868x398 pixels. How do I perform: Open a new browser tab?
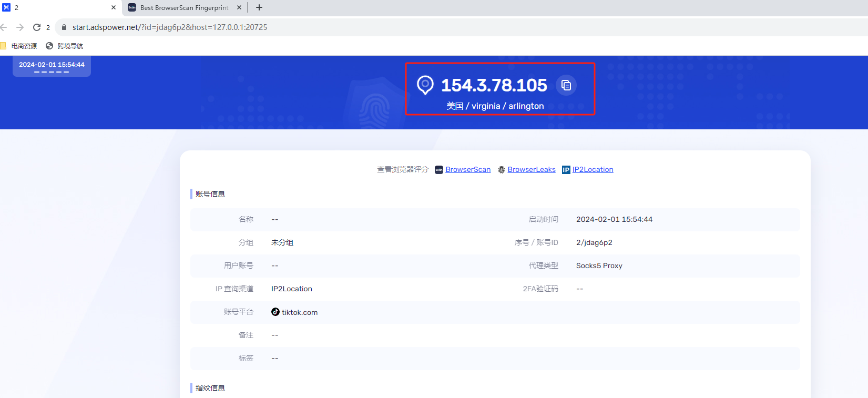point(259,8)
